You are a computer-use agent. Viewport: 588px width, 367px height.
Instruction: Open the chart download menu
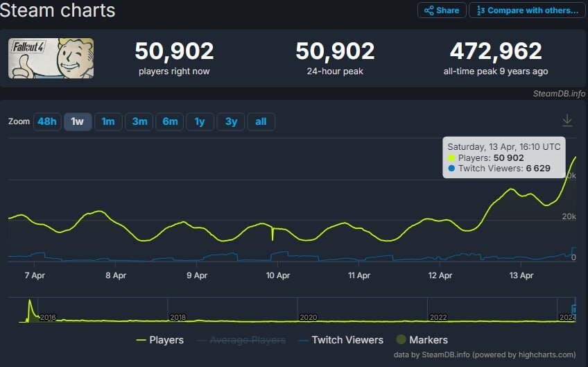[x=567, y=121]
